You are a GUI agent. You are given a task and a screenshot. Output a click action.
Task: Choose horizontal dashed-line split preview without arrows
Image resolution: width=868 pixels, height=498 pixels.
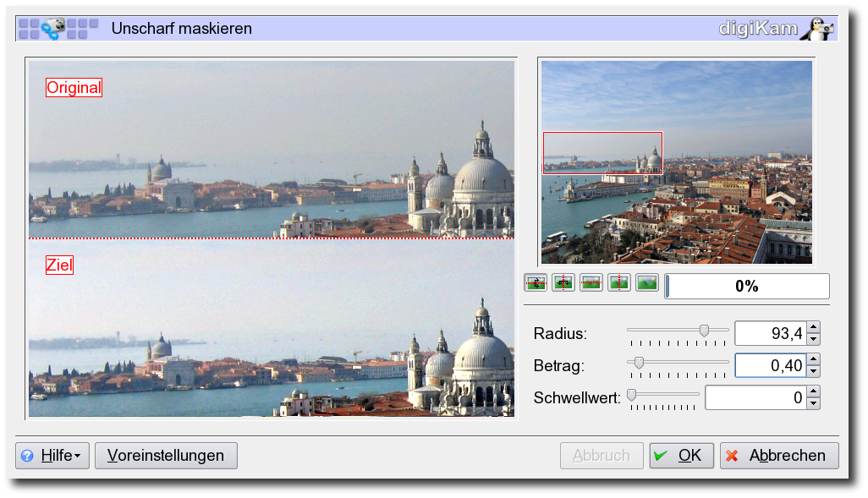coord(591,283)
